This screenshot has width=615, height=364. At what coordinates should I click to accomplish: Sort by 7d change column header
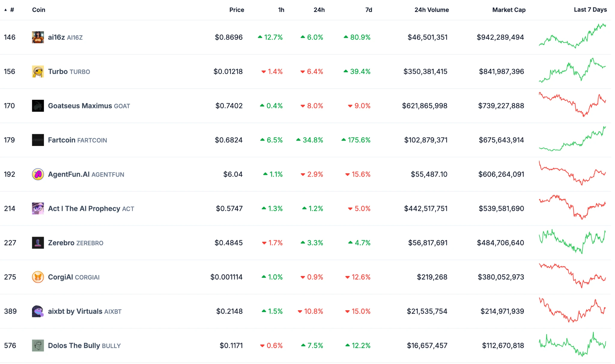[x=368, y=10]
